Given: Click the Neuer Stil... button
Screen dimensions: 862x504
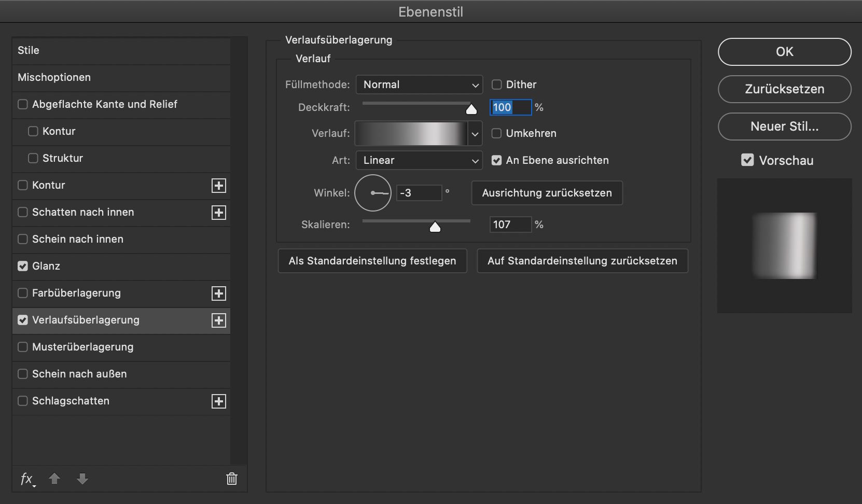Looking at the screenshot, I should pyautogui.click(x=784, y=127).
